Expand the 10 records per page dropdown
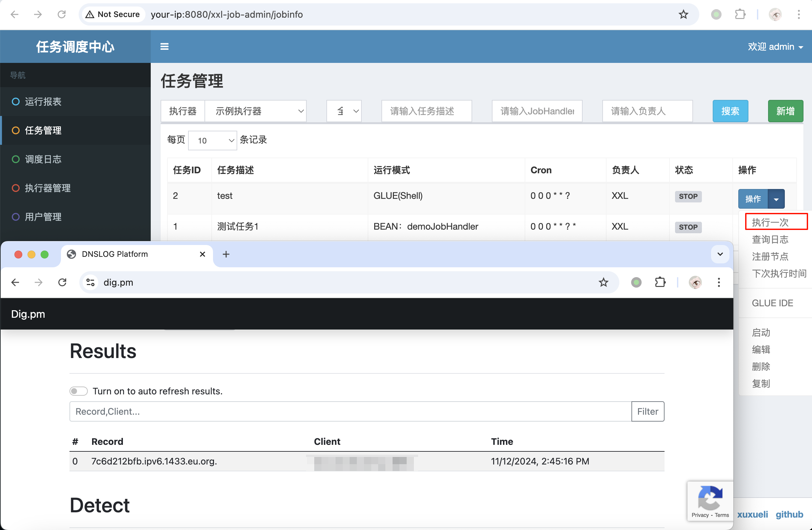This screenshot has height=530, width=812. click(212, 141)
